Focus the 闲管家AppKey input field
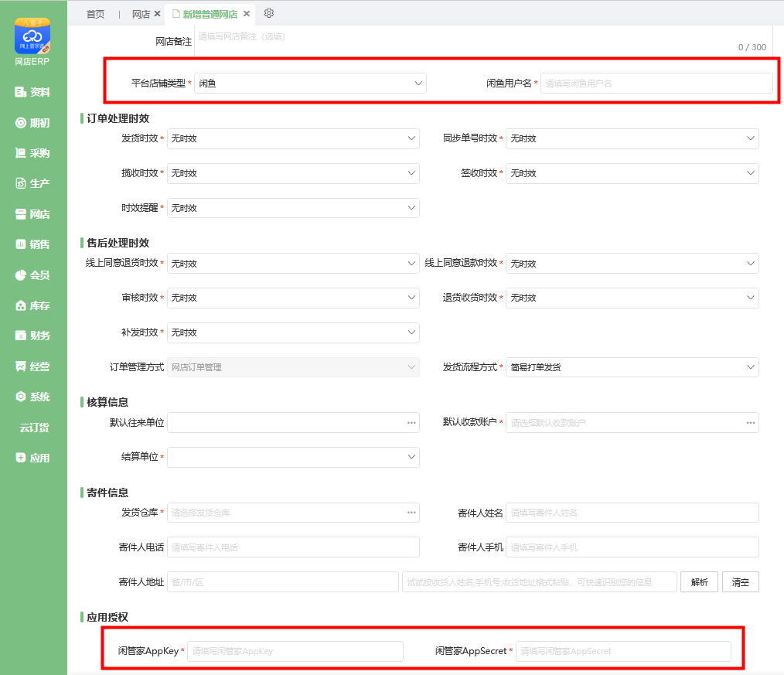The height and width of the screenshot is (675, 784). [295, 651]
